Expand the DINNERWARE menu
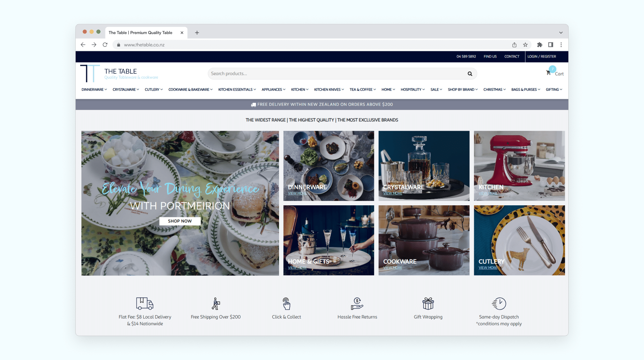 click(x=94, y=90)
